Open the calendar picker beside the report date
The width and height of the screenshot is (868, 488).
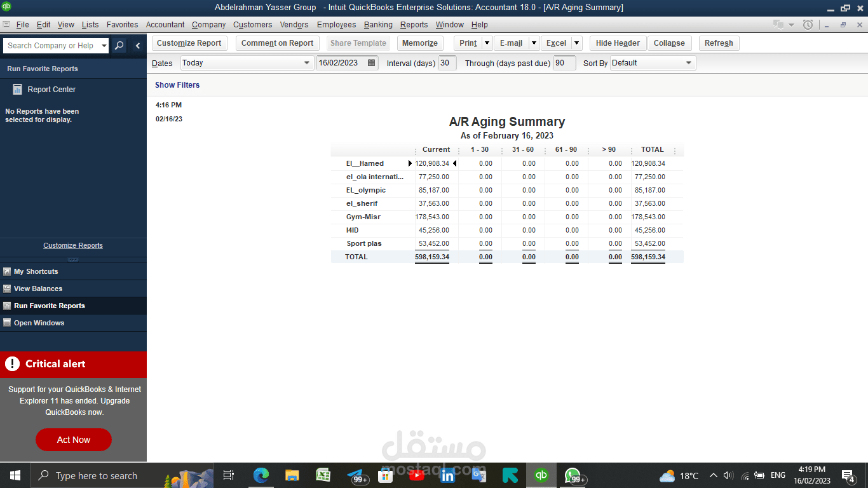pyautogui.click(x=372, y=63)
